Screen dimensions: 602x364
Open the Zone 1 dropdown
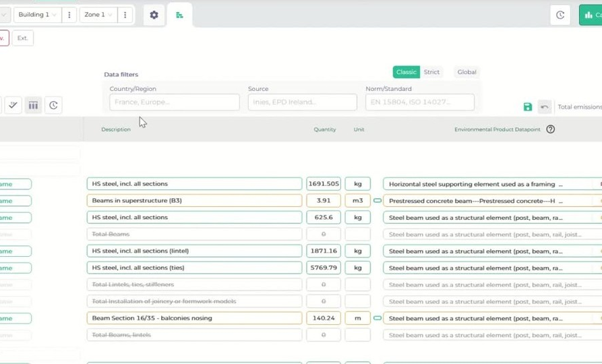98,15
